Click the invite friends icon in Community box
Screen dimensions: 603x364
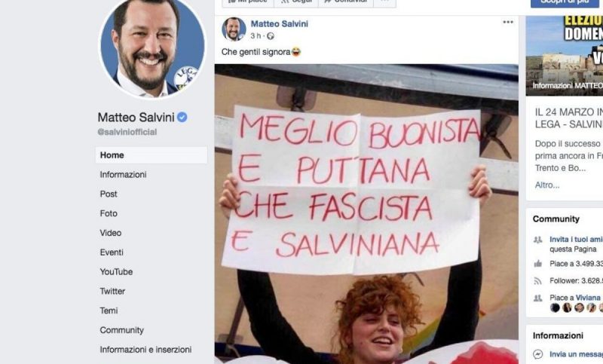coord(537,240)
